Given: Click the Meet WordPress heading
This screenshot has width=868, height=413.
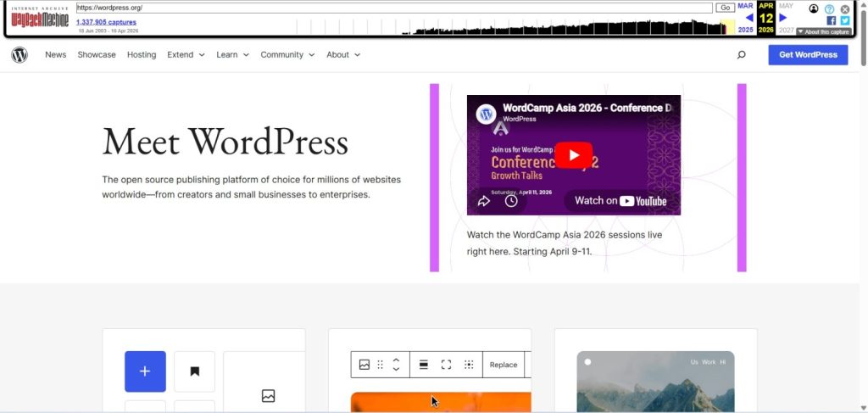Looking at the screenshot, I should (x=225, y=141).
